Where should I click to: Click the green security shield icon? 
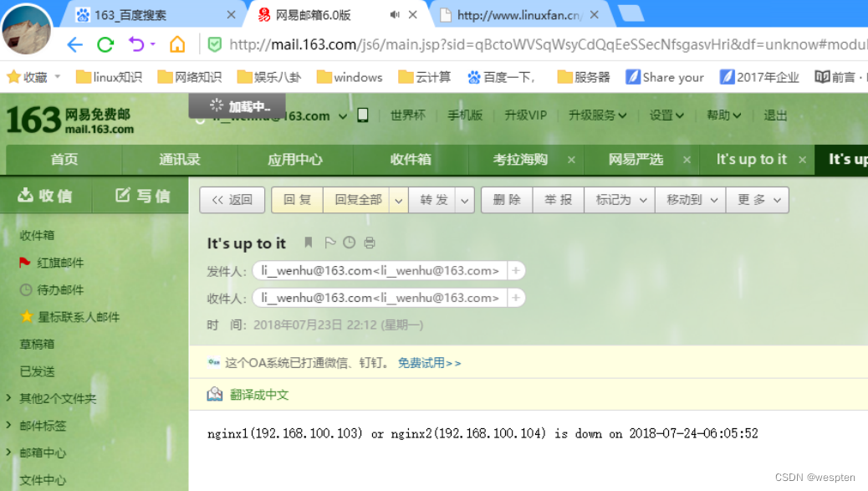coord(215,44)
